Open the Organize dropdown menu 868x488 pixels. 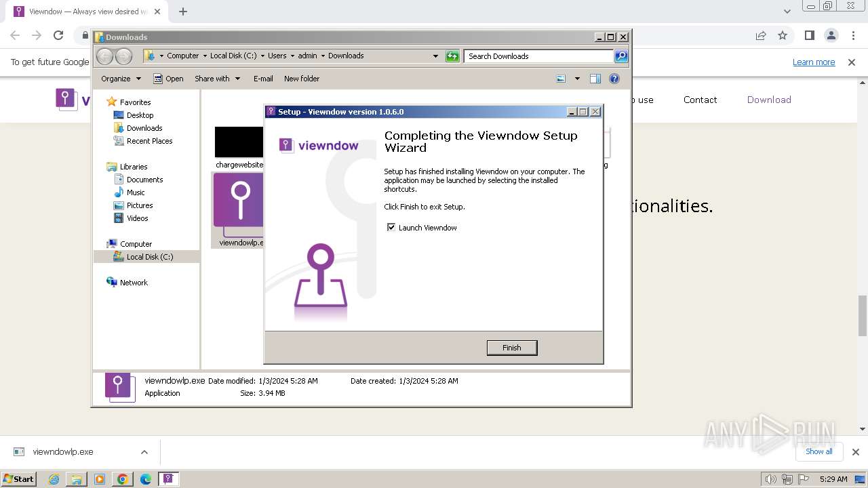pyautogui.click(x=121, y=79)
